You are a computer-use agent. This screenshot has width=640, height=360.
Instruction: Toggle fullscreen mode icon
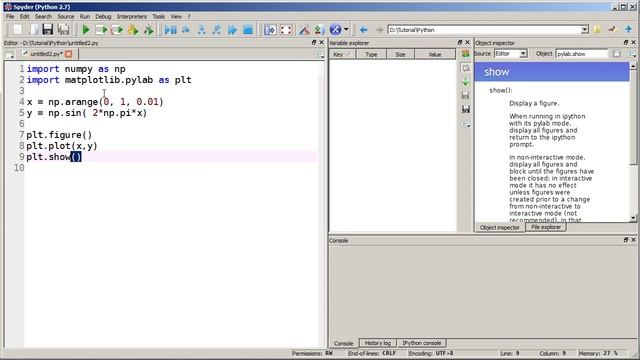pos(286,29)
